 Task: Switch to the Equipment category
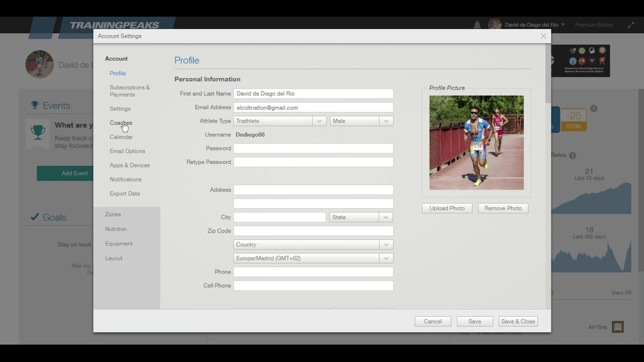(x=119, y=243)
